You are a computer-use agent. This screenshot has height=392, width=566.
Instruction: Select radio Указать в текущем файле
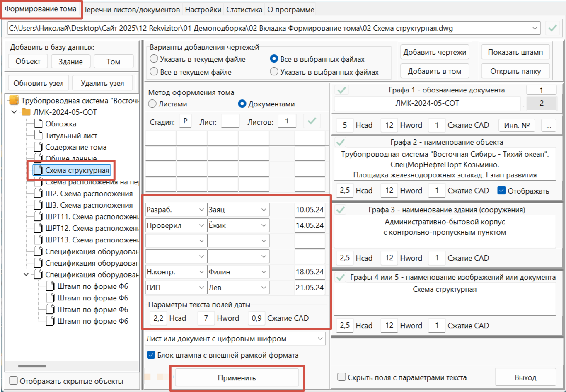point(154,59)
